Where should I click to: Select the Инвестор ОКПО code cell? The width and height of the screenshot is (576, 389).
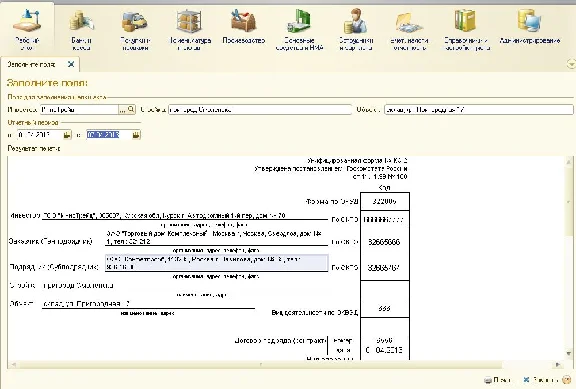coord(385,220)
